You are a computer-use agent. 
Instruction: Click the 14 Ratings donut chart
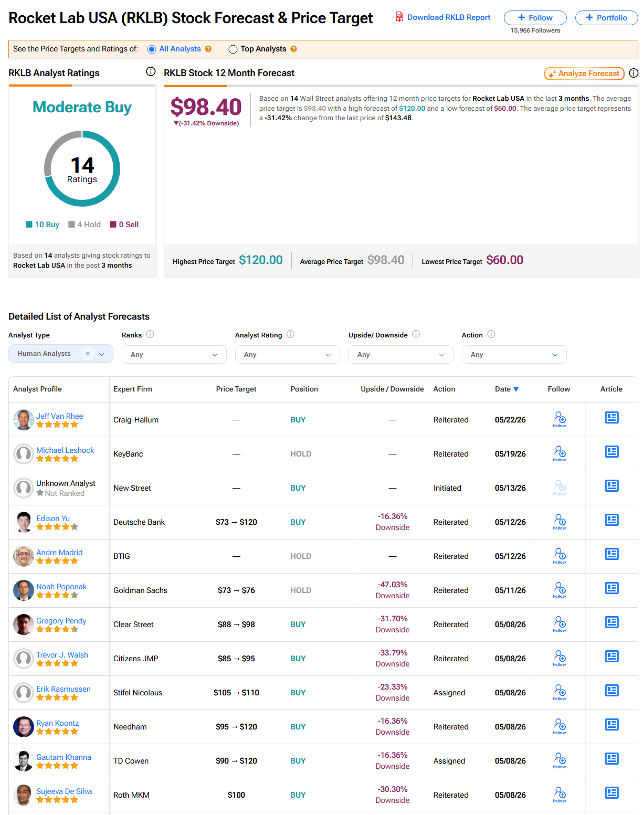coord(82,168)
